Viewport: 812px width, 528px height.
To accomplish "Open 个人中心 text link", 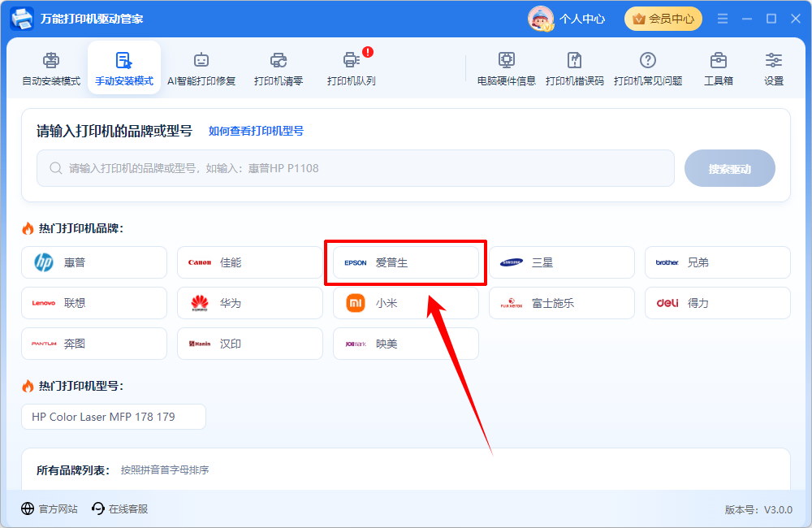I will [x=582, y=19].
